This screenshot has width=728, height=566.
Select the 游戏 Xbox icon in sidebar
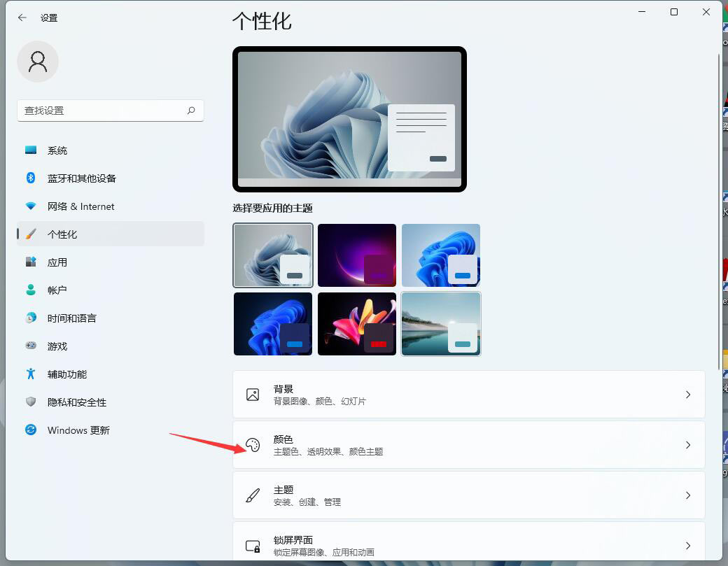(x=29, y=346)
